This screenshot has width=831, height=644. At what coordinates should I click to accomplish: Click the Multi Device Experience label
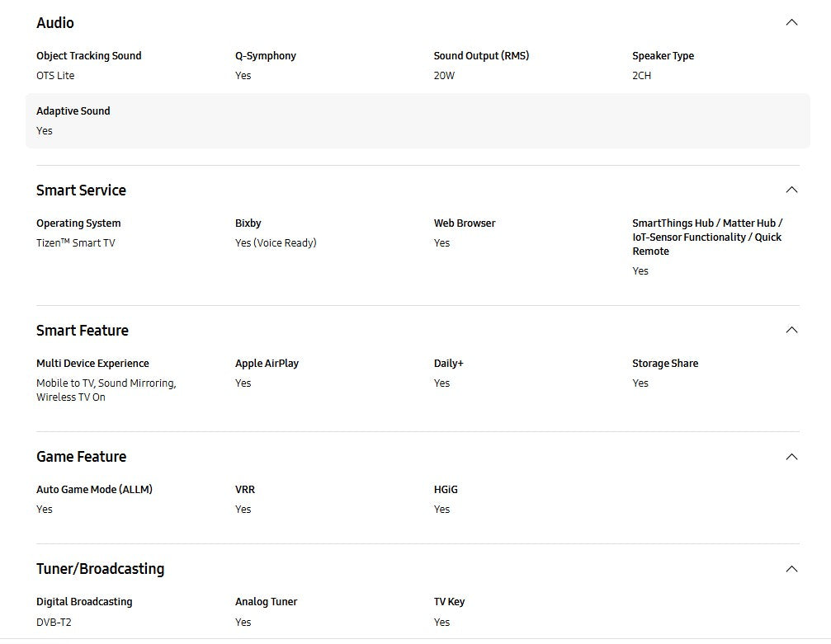(x=92, y=364)
